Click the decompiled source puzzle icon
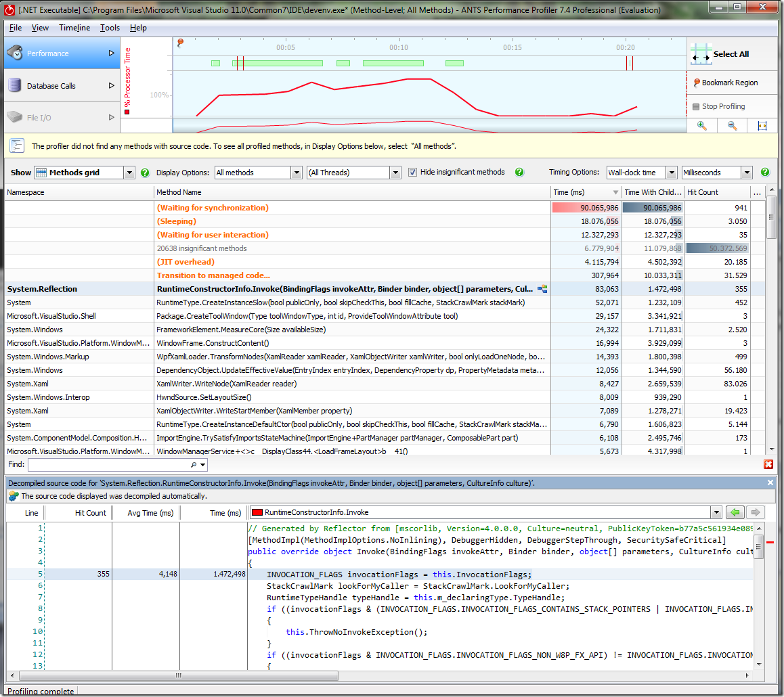Image resolution: width=784 pixels, height=697 pixels. 14,496
